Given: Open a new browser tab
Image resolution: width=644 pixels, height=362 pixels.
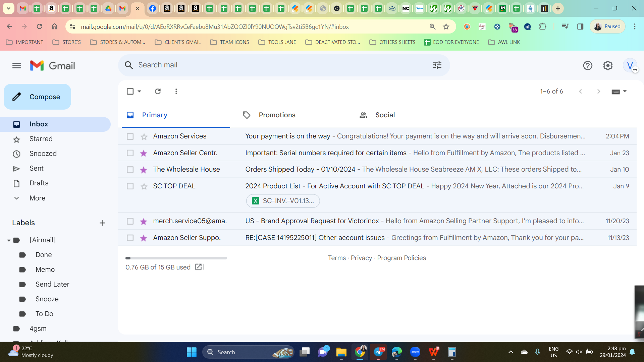Looking at the screenshot, I should pyautogui.click(x=558, y=8).
